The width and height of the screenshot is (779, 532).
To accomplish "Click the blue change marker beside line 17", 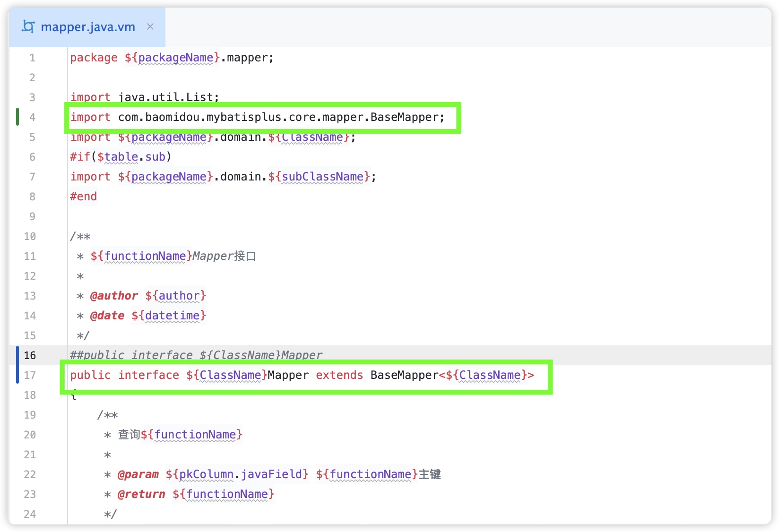I will 17,365.
